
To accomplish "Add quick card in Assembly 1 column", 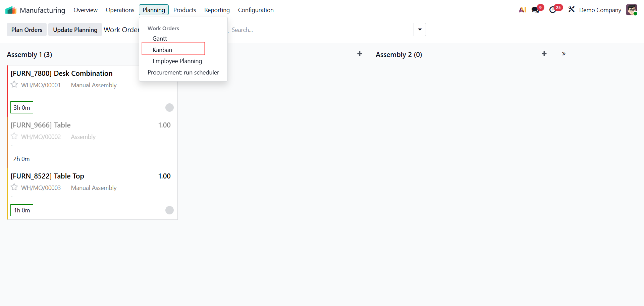I will coord(360,54).
